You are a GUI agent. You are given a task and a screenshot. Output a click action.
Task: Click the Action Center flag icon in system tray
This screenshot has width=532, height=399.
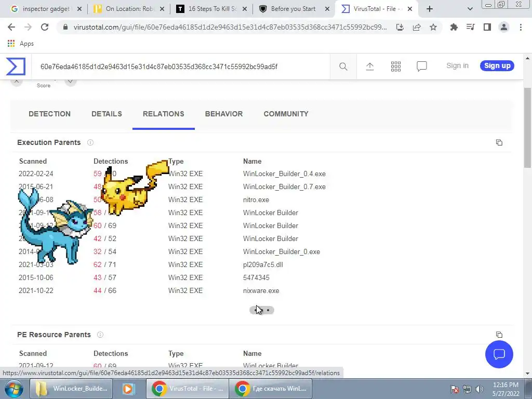pyautogui.click(x=455, y=389)
